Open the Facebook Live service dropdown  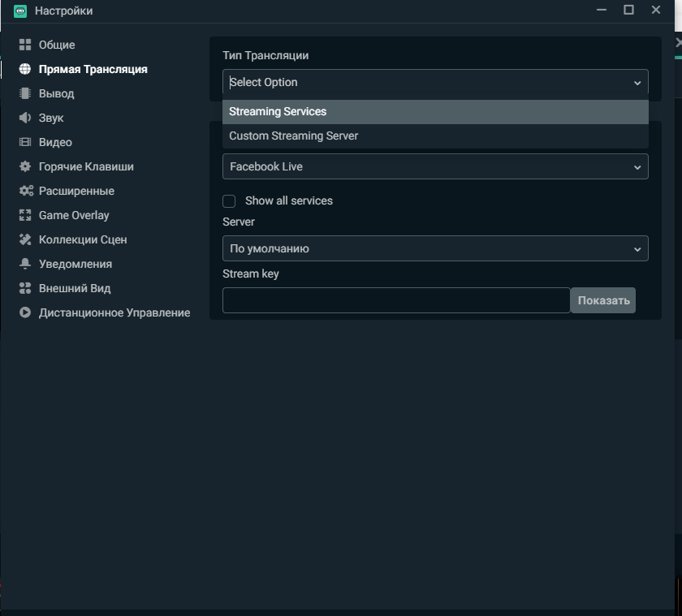[x=434, y=166]
